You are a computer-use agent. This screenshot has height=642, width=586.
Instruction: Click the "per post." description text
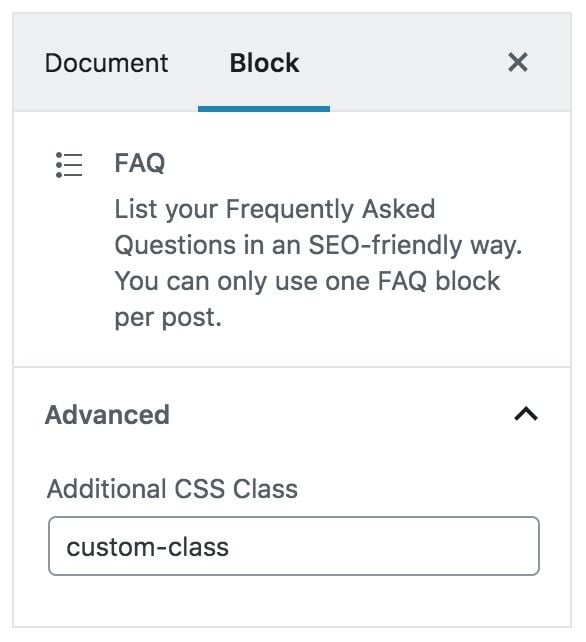point(168,318)
